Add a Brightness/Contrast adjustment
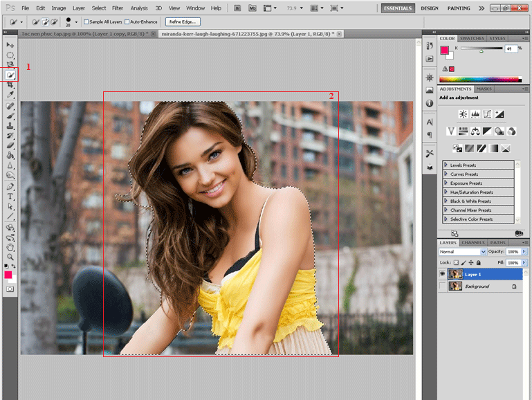Screen dimensions: 532x400 (x=463, y=114)
